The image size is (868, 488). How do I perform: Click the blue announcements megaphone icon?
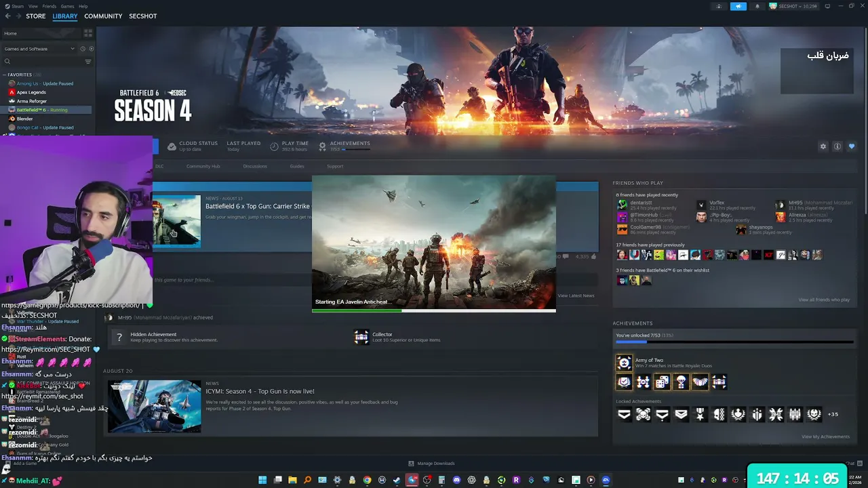(738, 6)
